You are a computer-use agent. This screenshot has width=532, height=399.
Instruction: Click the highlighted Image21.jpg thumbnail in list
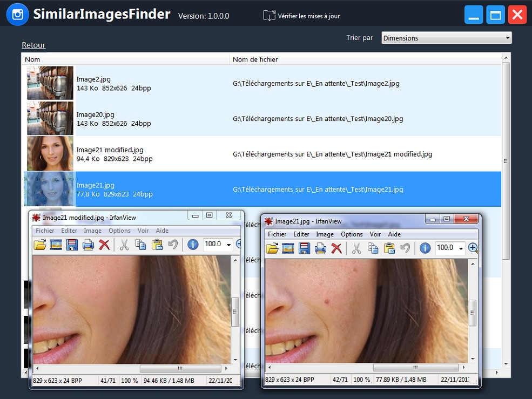[50, 188]
